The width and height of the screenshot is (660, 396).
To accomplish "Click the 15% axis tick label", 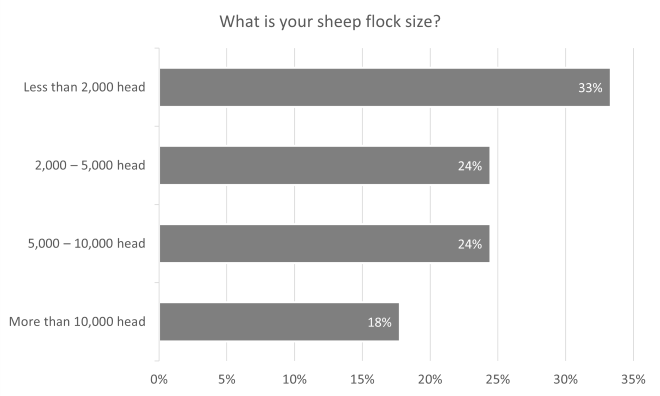I will [x=362, y=380].
